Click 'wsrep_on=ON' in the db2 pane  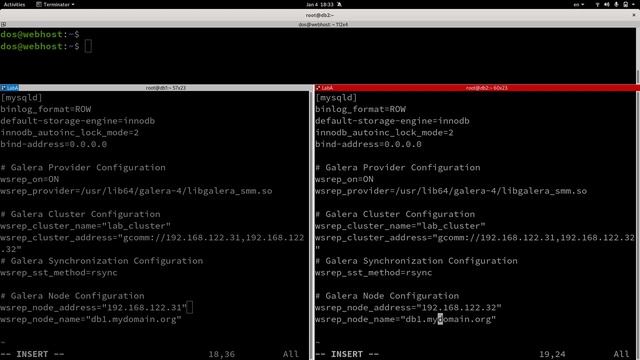pyautogui.click(x=344, y=179)
